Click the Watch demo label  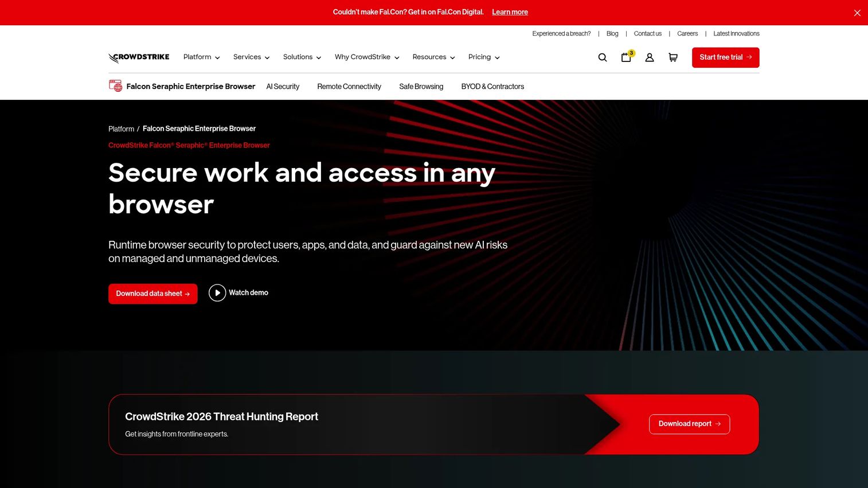(248, 293)
